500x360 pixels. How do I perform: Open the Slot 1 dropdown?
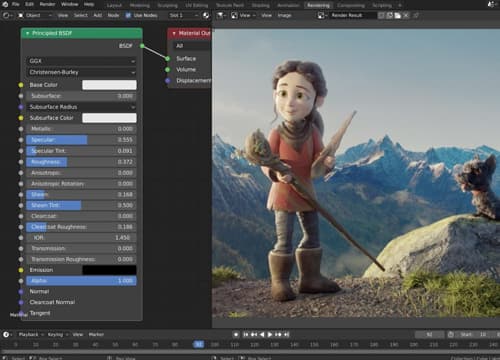point(184,15)
